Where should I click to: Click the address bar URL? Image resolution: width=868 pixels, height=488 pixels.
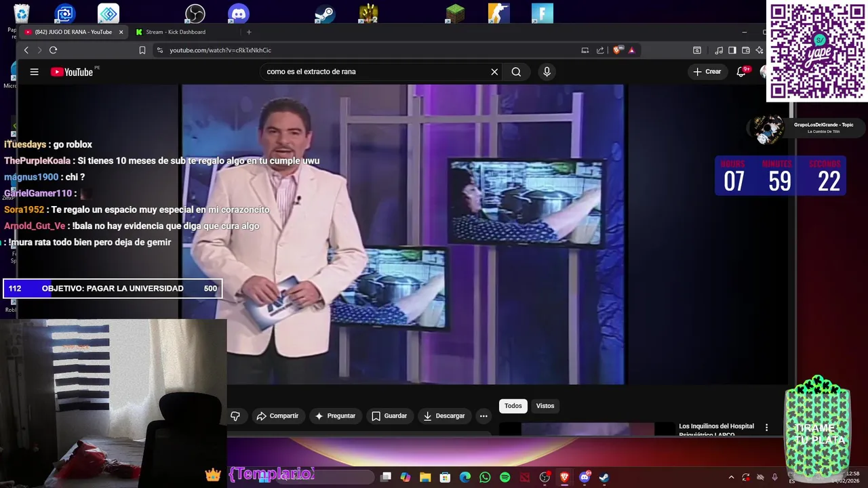pyautogui.click(x=220, y=50)
